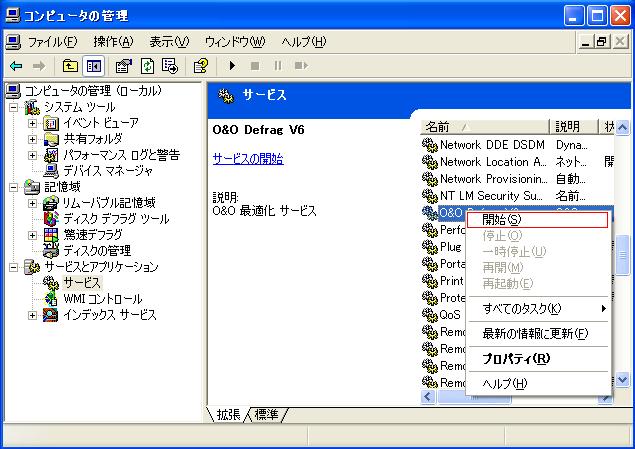
Task: Click the Refresh toolbar icon
Action: 147,66
